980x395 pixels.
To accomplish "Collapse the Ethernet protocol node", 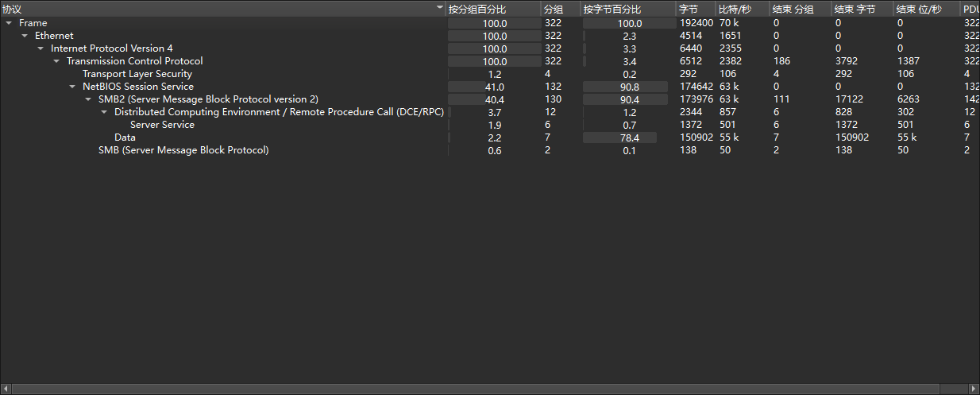I will (x=25, y=36).
